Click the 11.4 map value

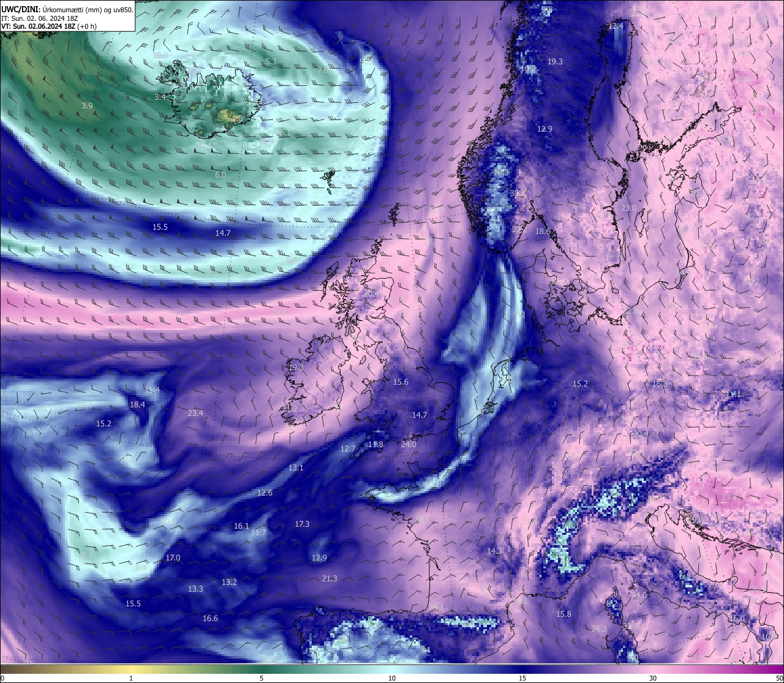(152, 390)
